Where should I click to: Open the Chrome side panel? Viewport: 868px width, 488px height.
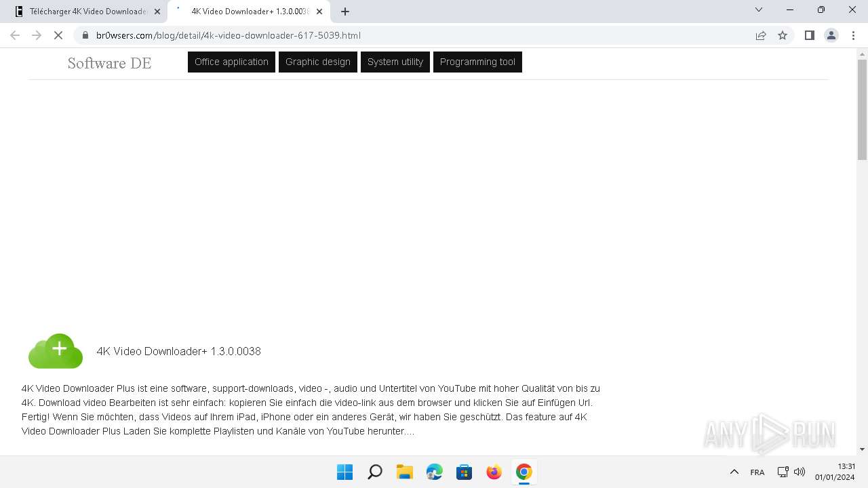coord(809,35)
